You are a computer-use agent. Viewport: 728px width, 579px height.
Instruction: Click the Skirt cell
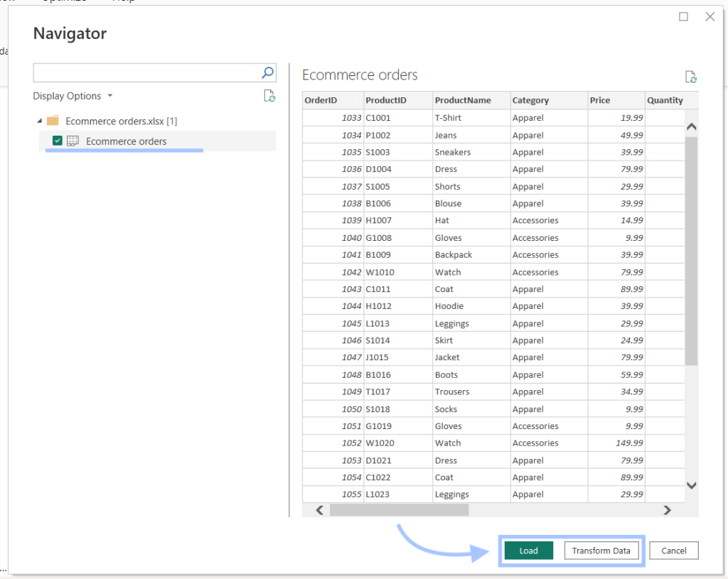point(471,340)
